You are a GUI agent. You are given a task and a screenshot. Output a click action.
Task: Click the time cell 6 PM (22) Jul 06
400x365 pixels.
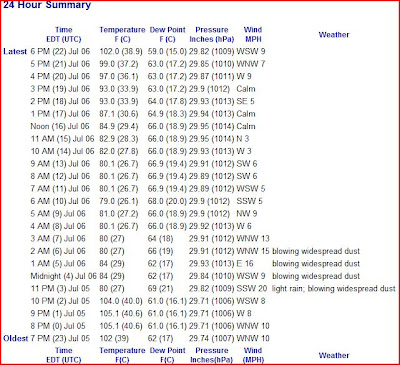(x=60, y=52)
